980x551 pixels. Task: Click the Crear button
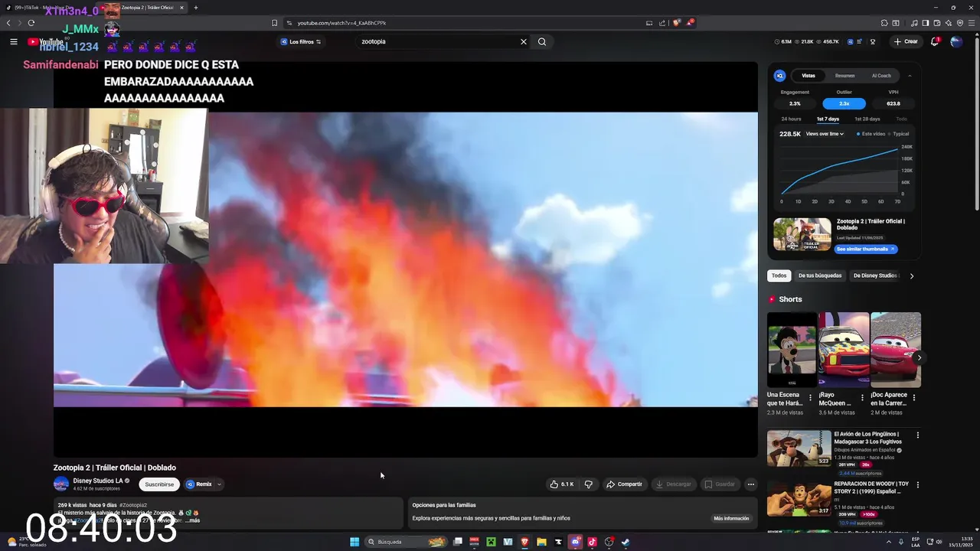pyautogui.click(x=905, y=41)
